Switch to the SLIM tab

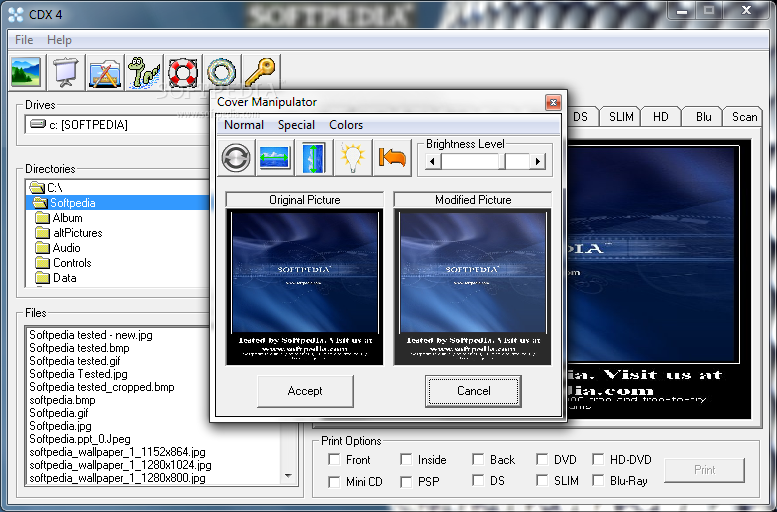click(x=621, y=117)
